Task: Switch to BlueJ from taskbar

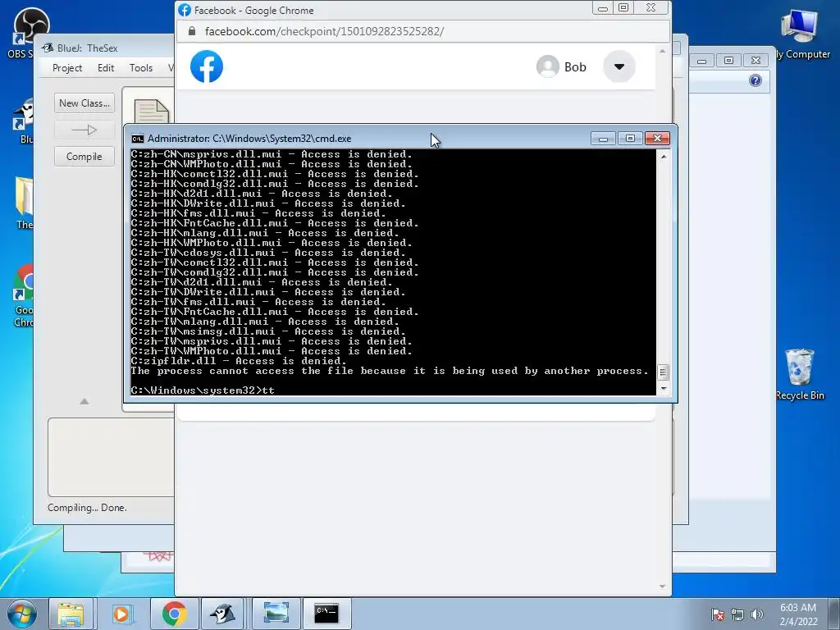Action: (x=224, y=614)
